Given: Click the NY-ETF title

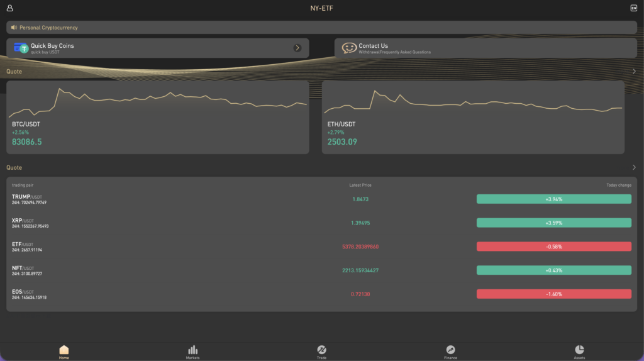Looking at the screenshot, I should (321, 8).
